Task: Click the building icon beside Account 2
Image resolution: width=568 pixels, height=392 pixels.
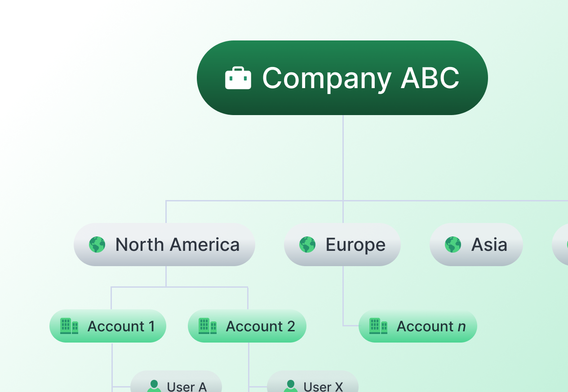Action: (x=208, y=326)
